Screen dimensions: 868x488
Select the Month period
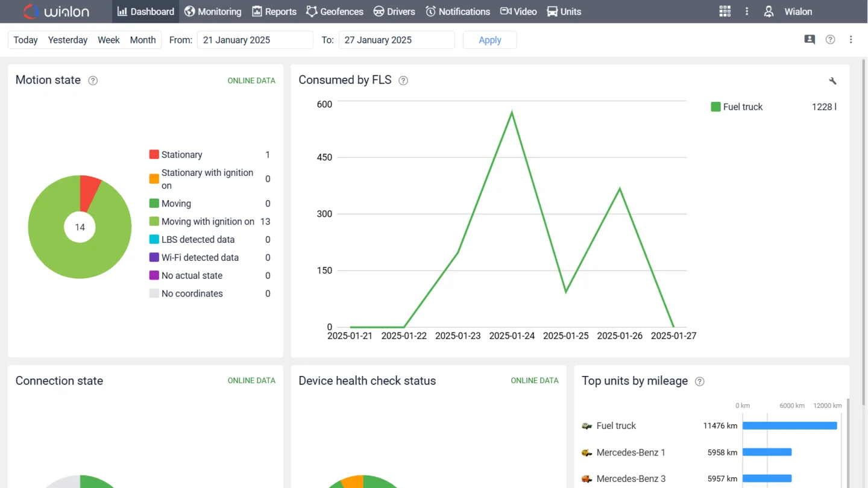(x=143, y=40)
